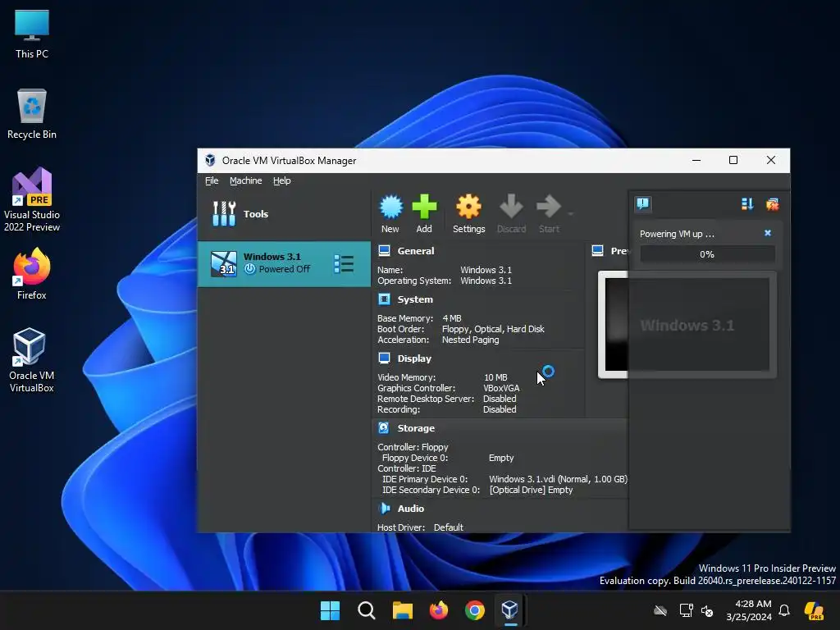Click the General section header
This screenshot has width=840, height=630.
tap(416, 251)
